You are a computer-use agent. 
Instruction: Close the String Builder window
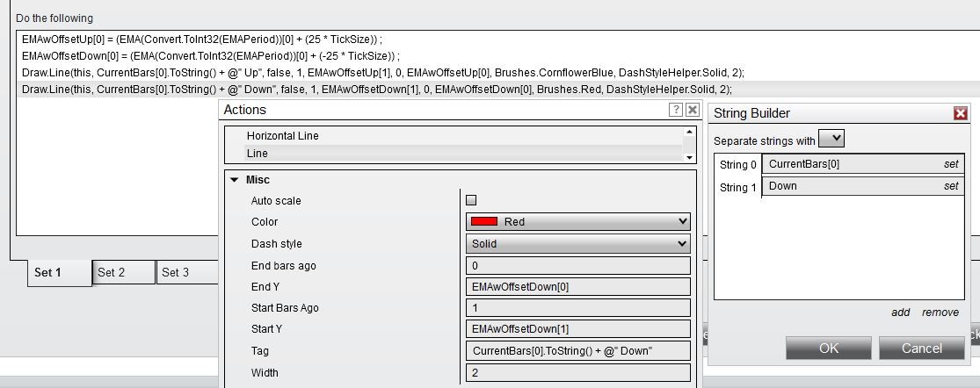(x=961, y=113)
